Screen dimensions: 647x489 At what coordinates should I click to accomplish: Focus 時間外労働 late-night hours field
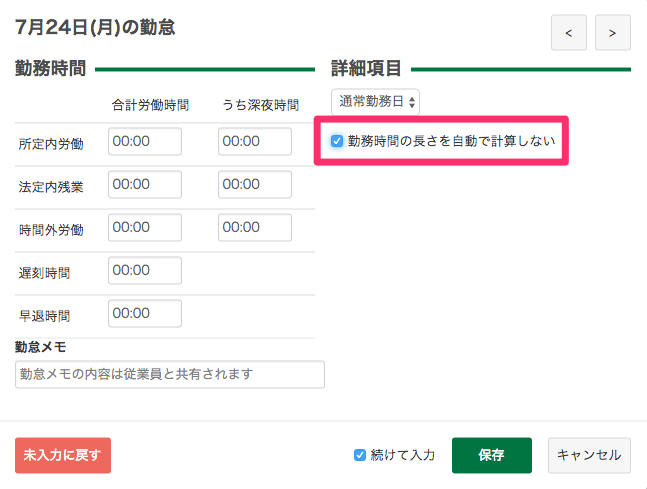[x=254, y=228]
